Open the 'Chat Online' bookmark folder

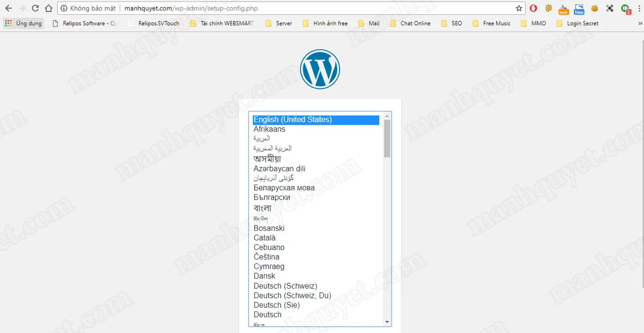pos(410,23)
